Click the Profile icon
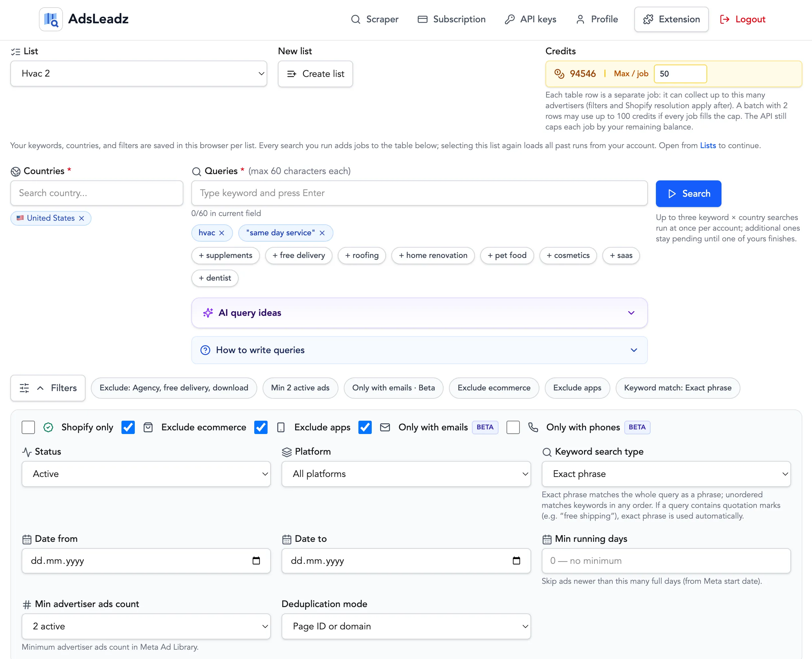Screen dimensions: 812x659 (x=580, y=19)
